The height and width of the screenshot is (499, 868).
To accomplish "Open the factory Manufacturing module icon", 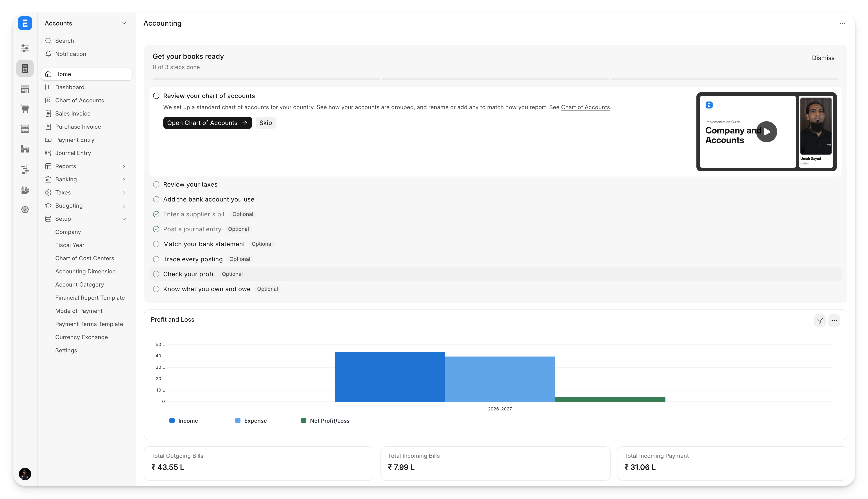I will click(25, 149).
